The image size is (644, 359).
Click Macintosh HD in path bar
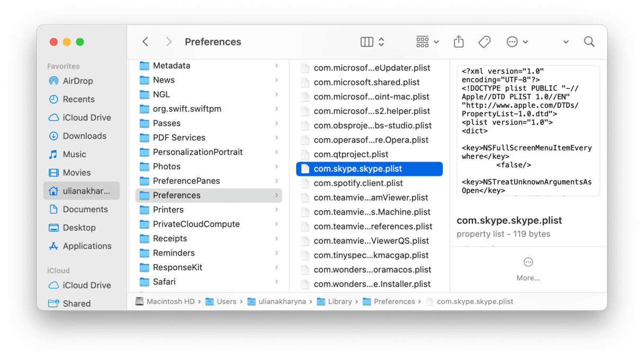(171, 301)
